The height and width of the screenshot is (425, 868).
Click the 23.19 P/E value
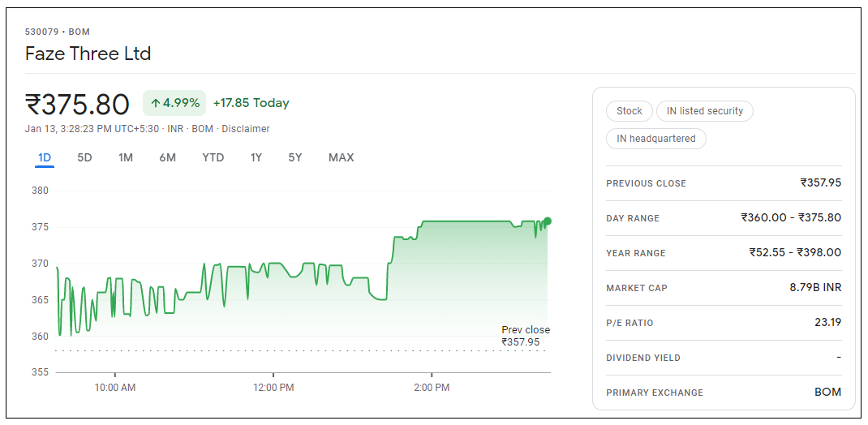click(827, 322)
